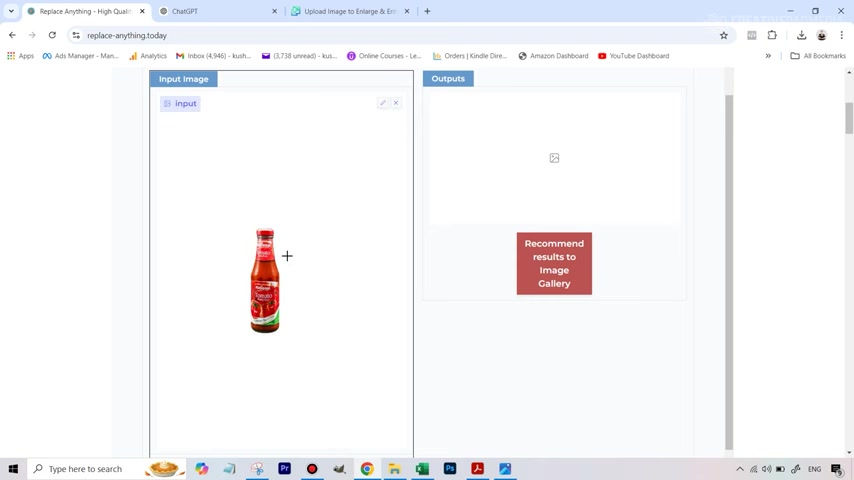Click the input label badge
The height and width of the screenshot is (480, 854).
pyautogui.click(x=180, y=104)
